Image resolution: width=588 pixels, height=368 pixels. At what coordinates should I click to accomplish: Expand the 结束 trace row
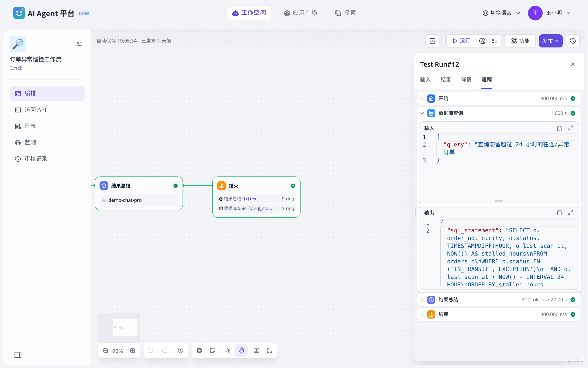pyautogui.click(x=499, y=314)
